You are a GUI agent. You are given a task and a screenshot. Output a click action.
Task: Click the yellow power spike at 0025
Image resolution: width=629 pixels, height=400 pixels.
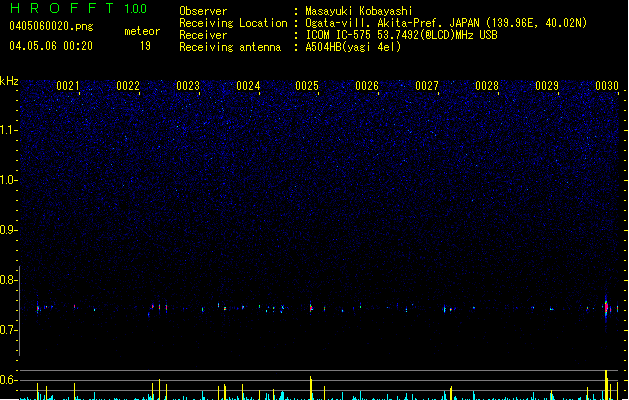311,388
